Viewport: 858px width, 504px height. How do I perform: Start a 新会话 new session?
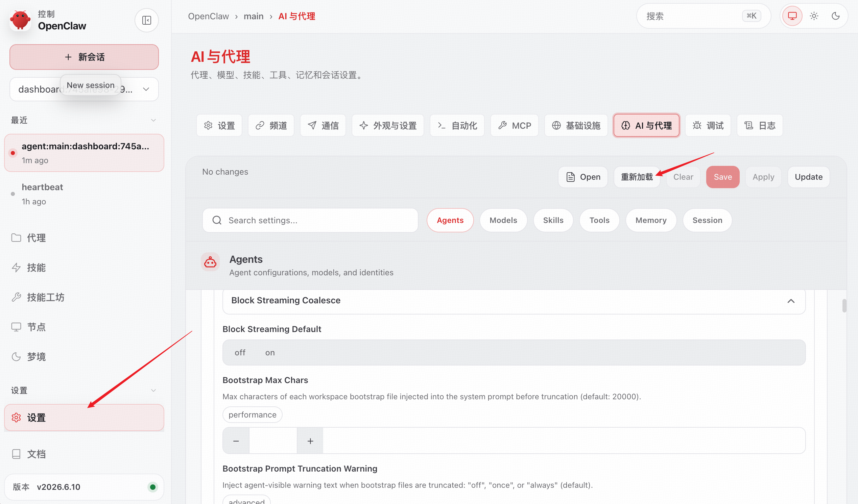pos(84,57)
